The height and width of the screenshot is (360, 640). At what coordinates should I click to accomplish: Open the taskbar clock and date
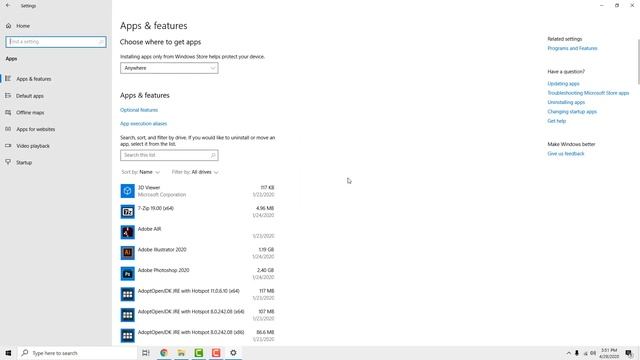[609, 353]
